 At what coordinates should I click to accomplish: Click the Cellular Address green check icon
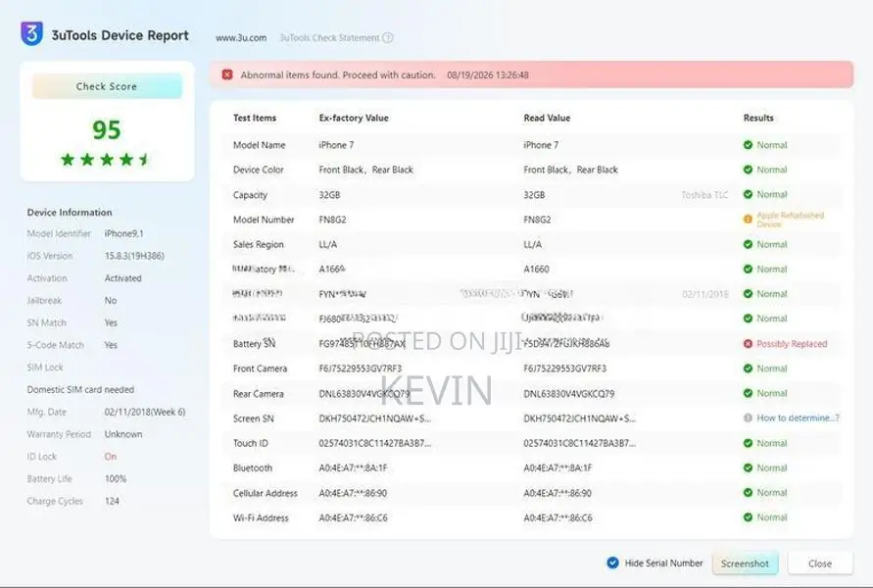pos(748,492)
